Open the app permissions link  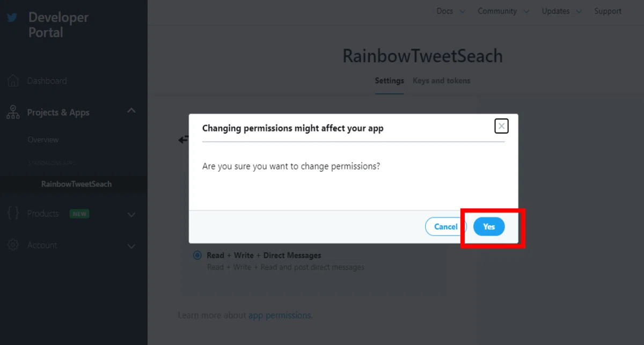280,315
